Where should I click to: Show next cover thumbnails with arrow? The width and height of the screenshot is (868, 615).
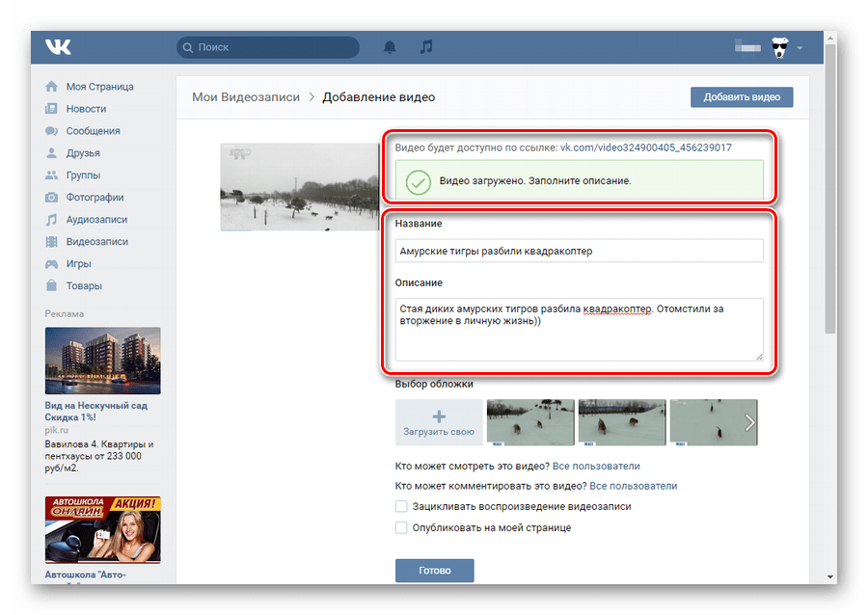[749, 422]
